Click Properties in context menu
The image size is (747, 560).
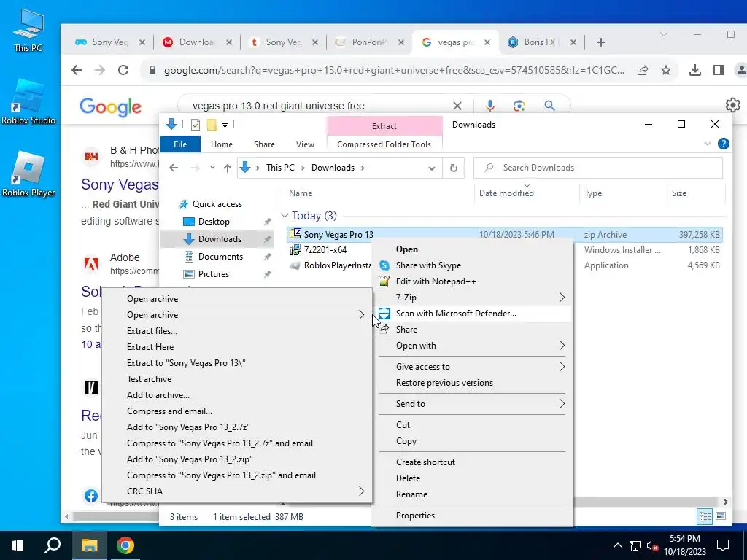coord(415,516)
